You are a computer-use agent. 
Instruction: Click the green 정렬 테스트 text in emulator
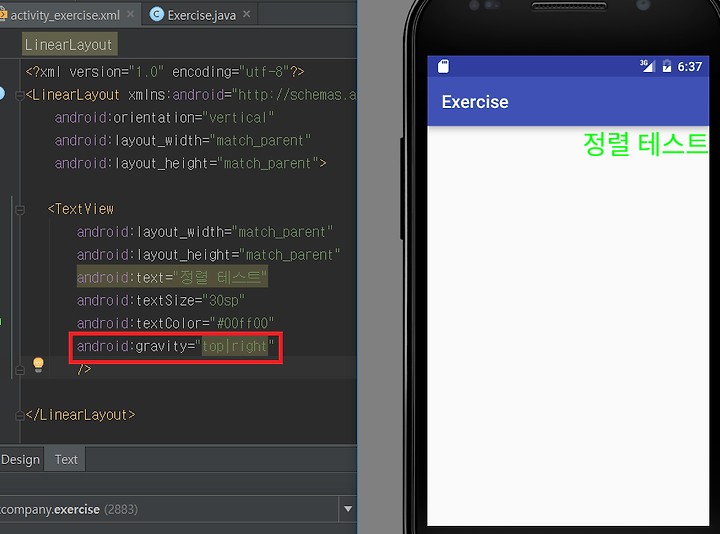point(645,144)
